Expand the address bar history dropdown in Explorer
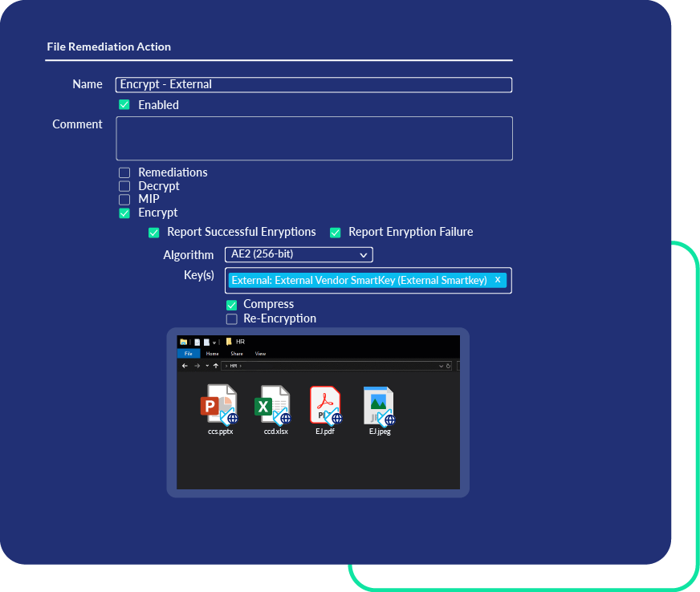Viewport: 700px width, 592px height. pos(441,365)
